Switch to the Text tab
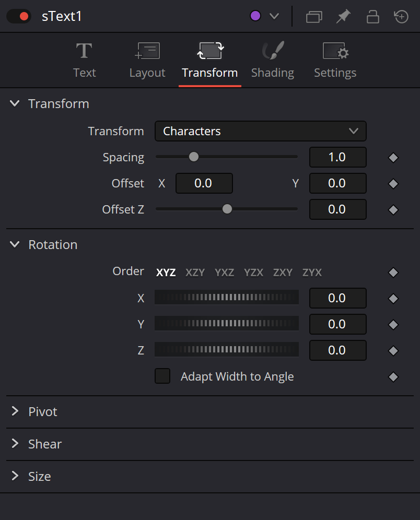The width and height of the screenshot is (420, 520). (84, 61)
